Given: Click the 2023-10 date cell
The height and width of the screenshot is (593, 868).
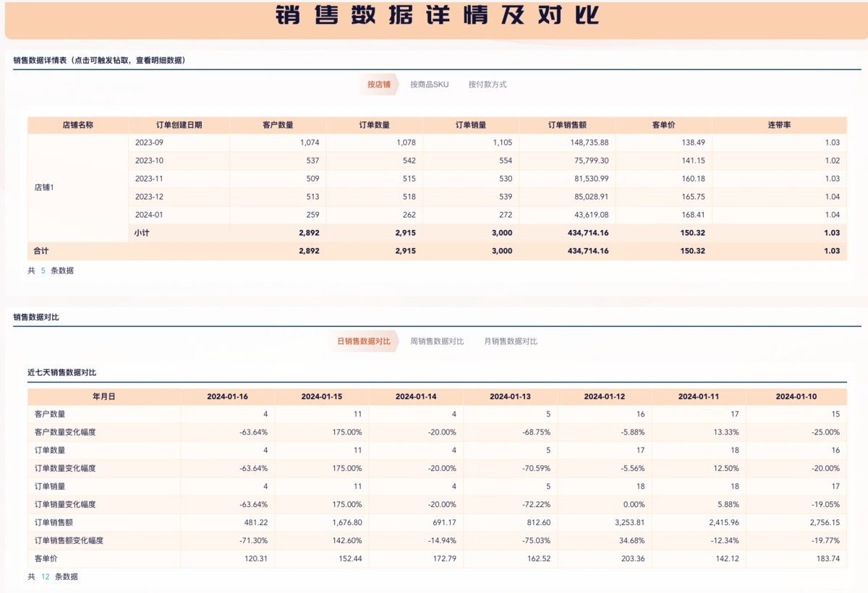Looking at the screenshot, I should [x=179, y=161].
